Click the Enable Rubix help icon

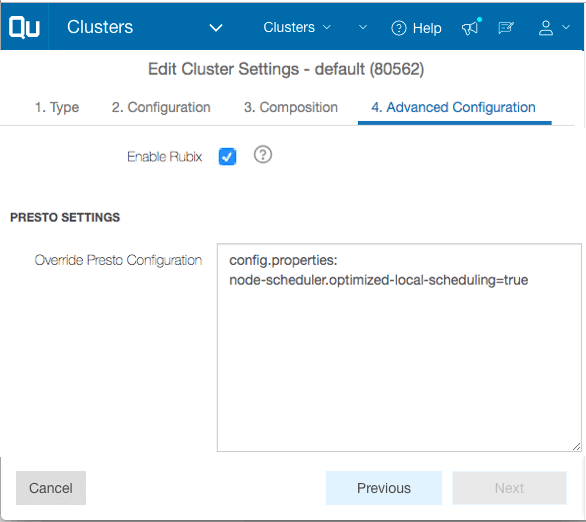coord(263,154)
